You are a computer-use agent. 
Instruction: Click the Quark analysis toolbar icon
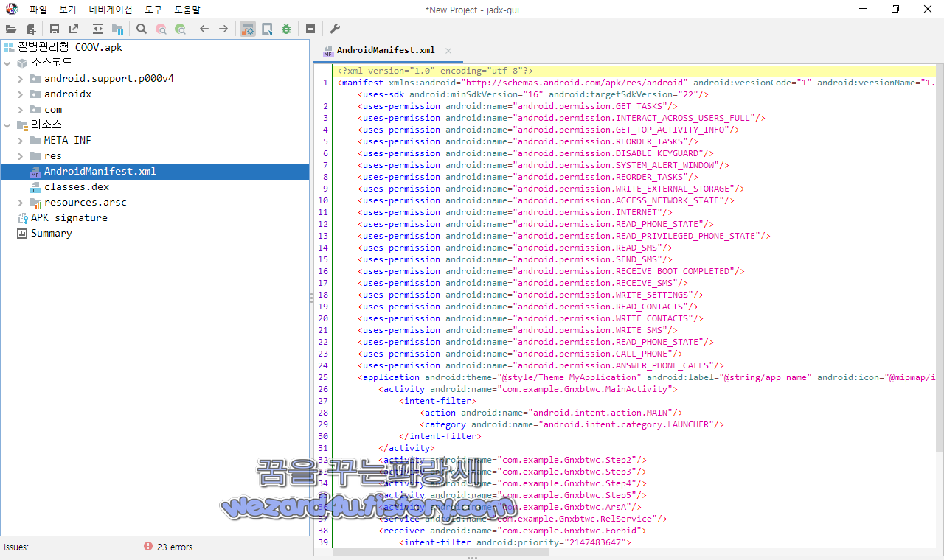(x=267, y=29)
